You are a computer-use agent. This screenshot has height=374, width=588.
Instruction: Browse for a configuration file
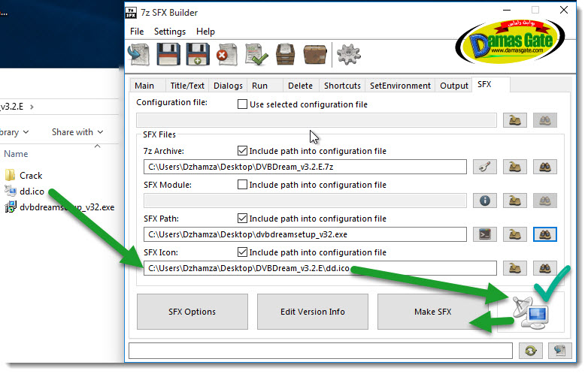coord(515,121)
